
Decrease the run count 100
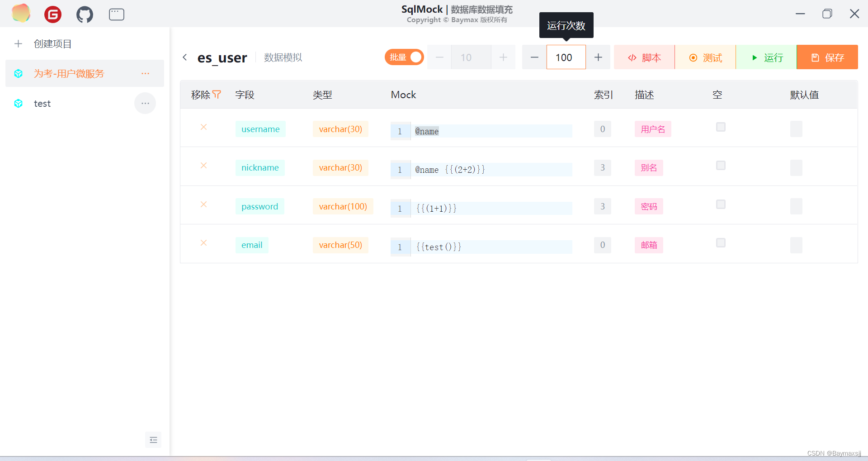(534, 57)
